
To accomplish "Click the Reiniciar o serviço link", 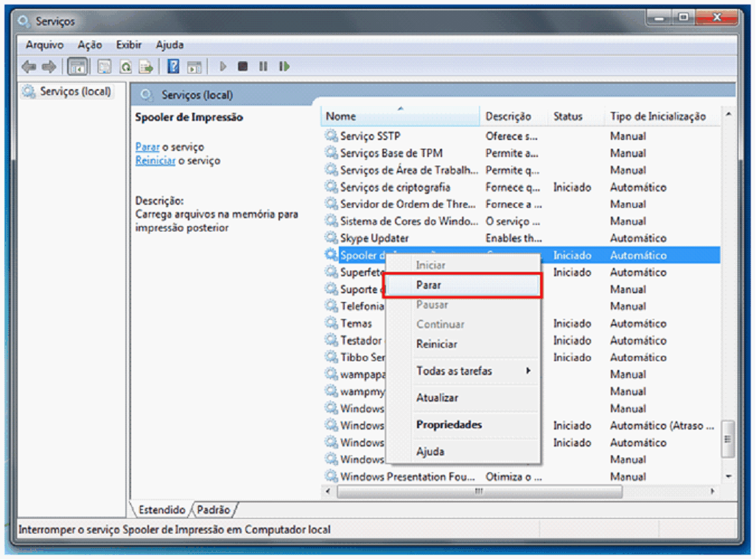I will [155, 161].
